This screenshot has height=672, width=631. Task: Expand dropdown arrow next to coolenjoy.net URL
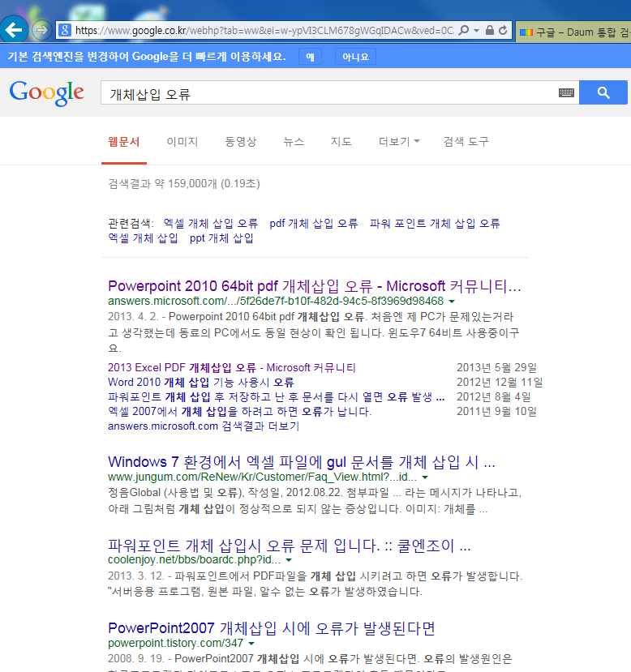click(289, 560)
